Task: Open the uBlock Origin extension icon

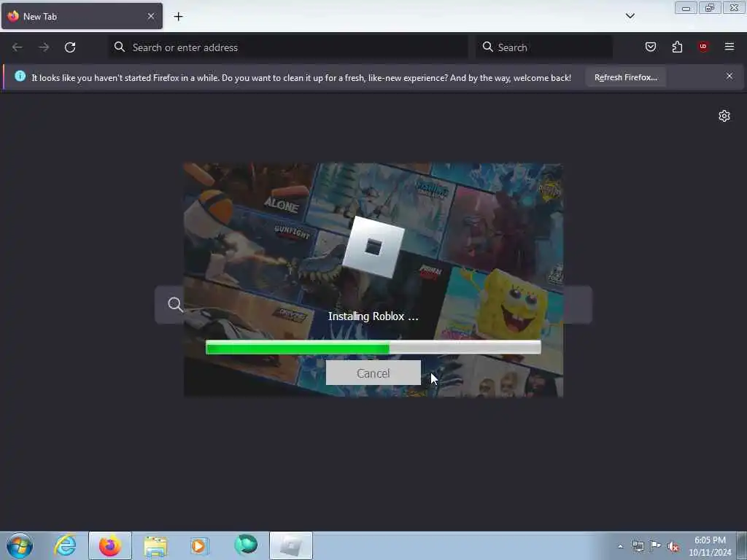Action: [x=703, y=47]
